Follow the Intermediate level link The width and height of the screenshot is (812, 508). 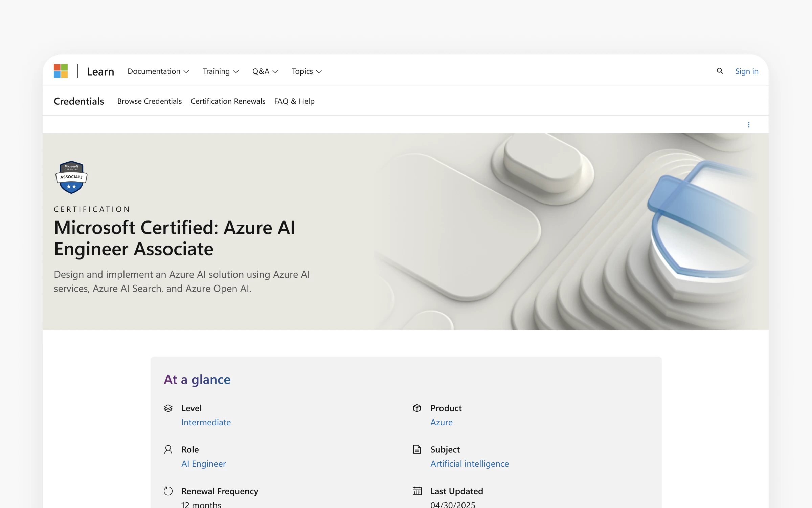pyautogui.click(x=206, y=422)
